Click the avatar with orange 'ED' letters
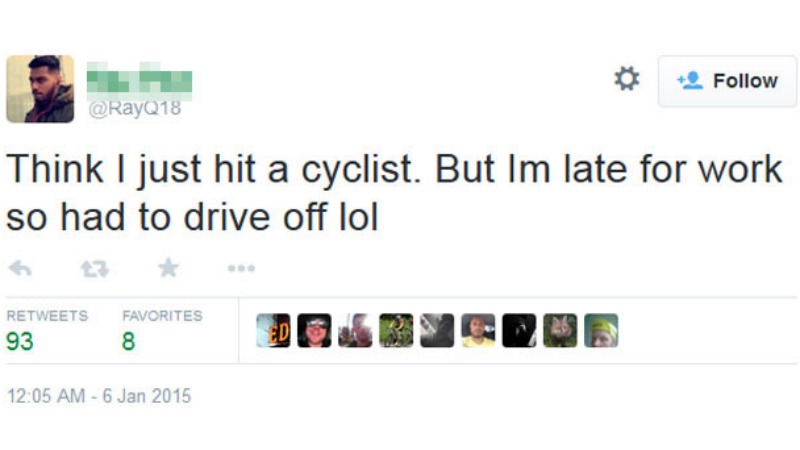Viewport: 800px width, 450px height. pos(273,331)
